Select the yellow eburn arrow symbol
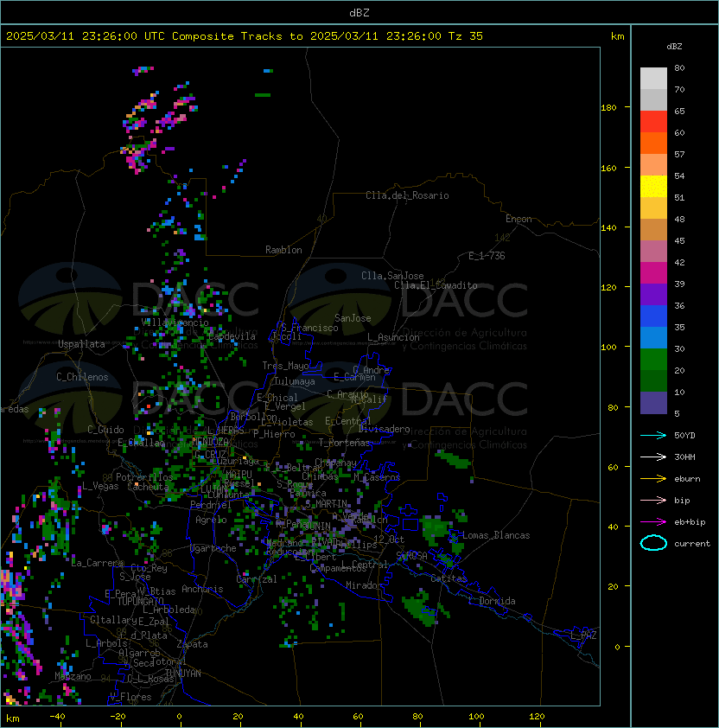Screen dimensions: 719x728 [x=653, y=479]
